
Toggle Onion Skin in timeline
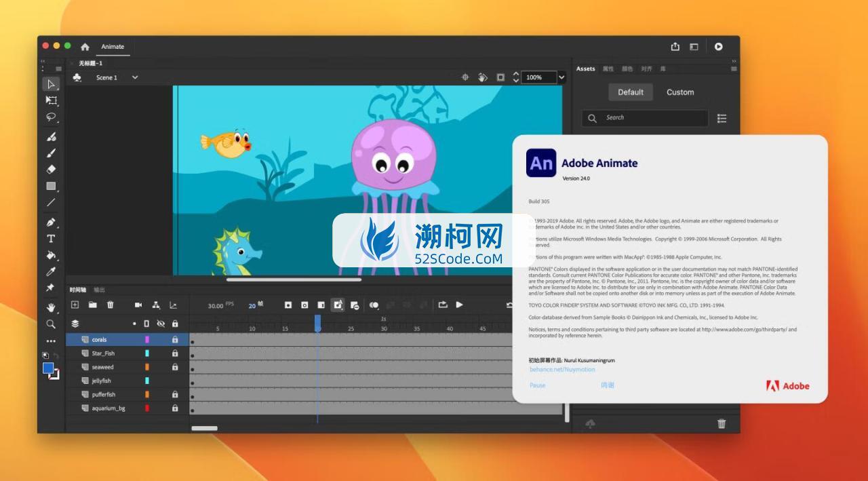click(x=374, y=305)
